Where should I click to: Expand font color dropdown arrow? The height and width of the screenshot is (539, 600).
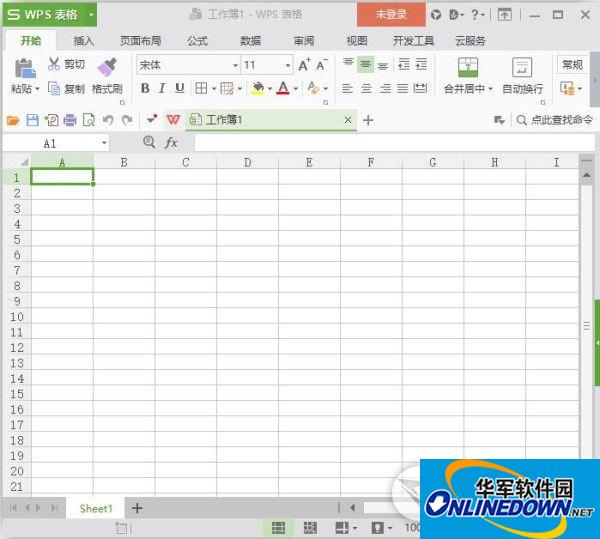295,89
